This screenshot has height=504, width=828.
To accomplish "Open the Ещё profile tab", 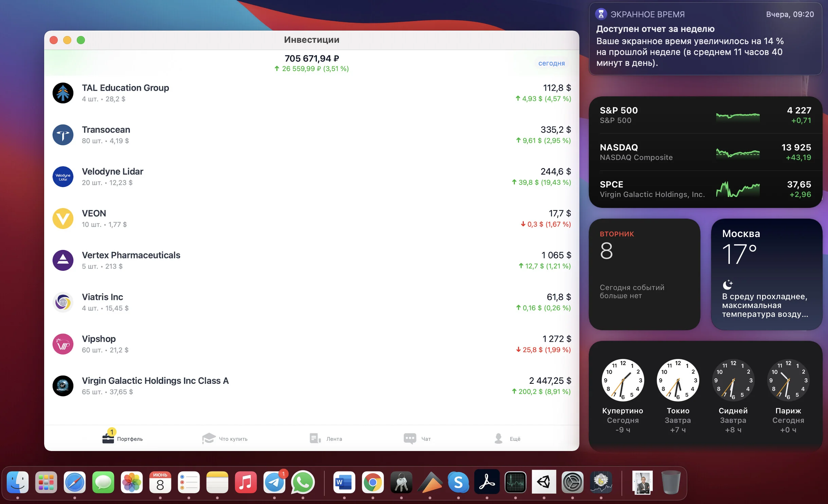I will coord(507,438).
